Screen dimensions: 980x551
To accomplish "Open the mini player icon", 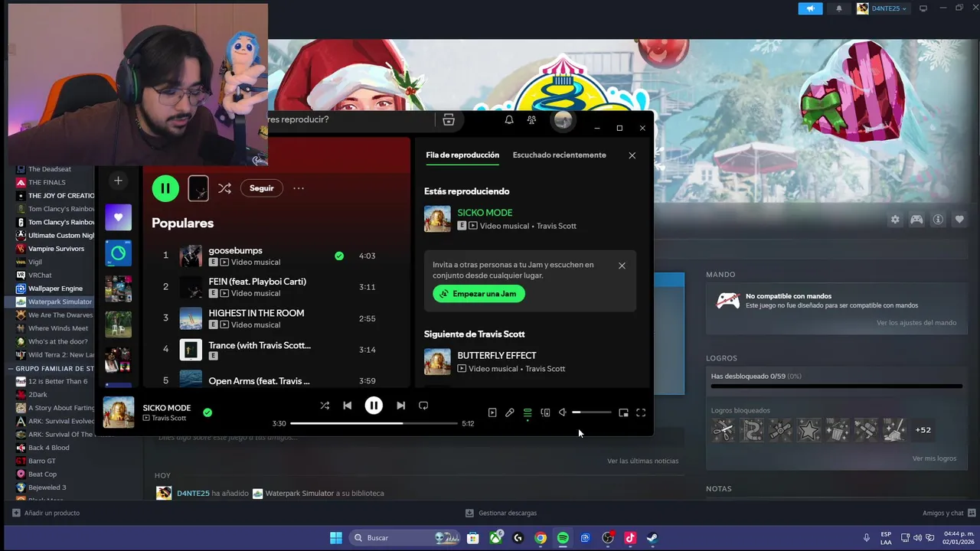I will 623,412.
